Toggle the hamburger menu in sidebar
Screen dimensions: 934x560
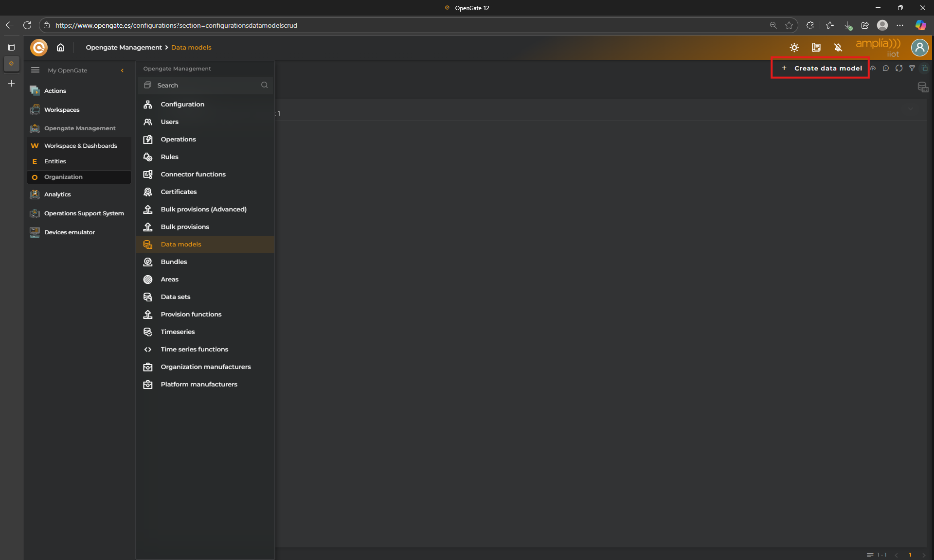pos(35,70)
